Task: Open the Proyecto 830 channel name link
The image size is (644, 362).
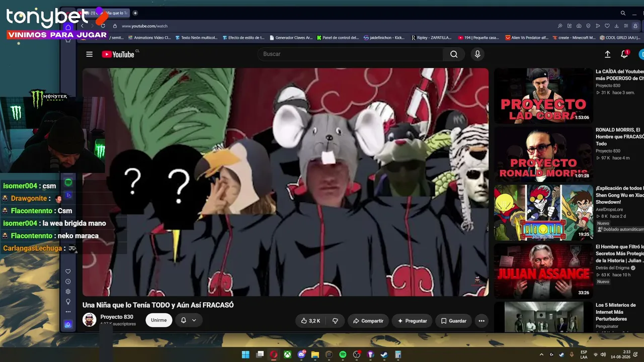Action: pos(117,317)
